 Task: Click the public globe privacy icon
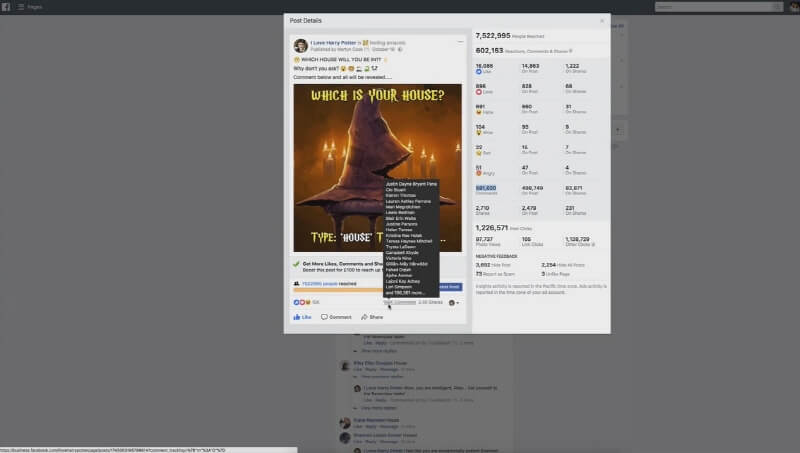400,49
